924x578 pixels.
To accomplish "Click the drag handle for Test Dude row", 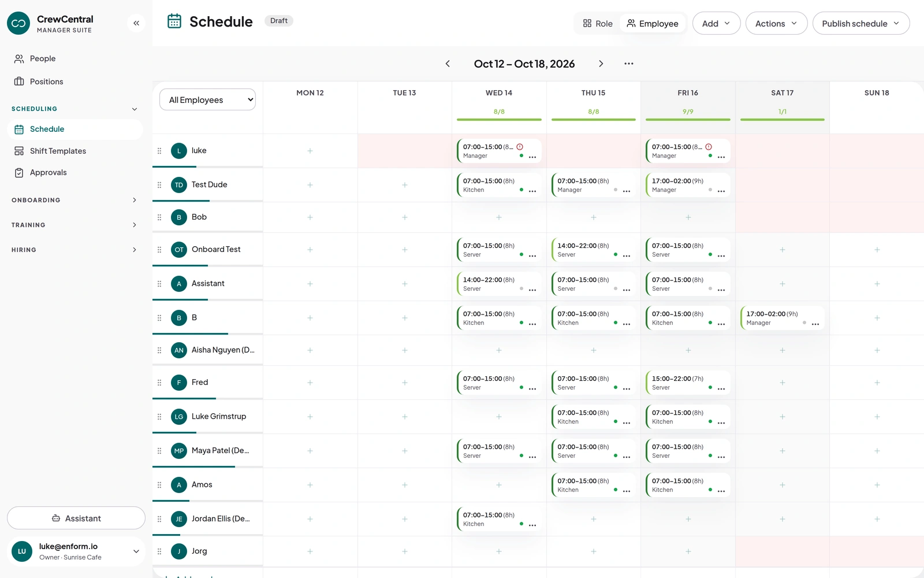I will tap(159, 185).
